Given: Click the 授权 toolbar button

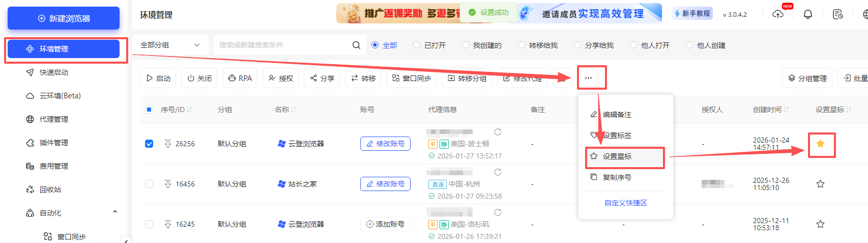Looking at the screenshot, I should (281, 78).
